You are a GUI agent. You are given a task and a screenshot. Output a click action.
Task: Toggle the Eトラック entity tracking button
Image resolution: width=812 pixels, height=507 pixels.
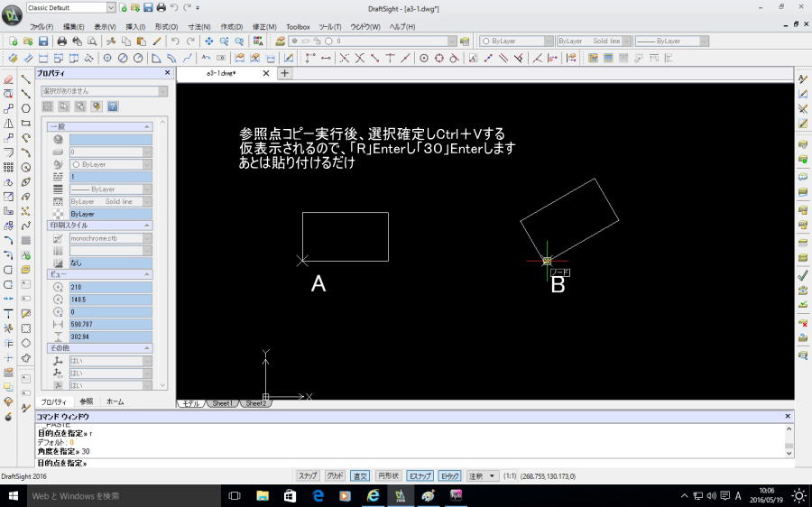449,476
